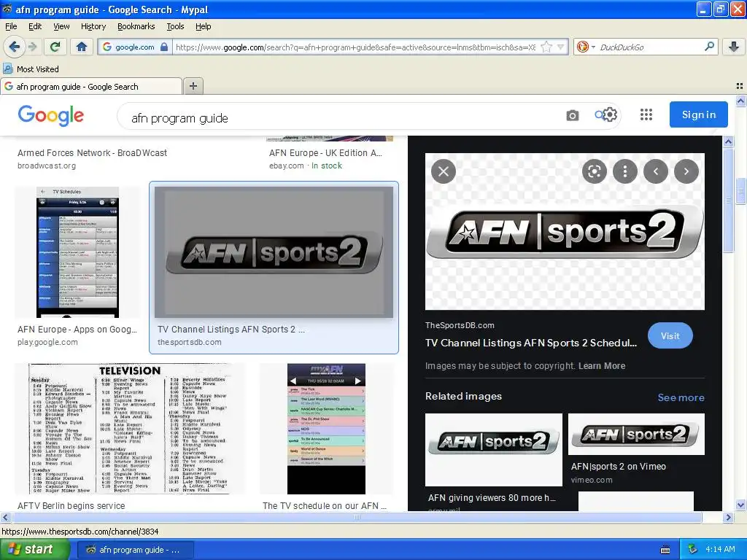Go to the Google logo homepage

(x=51, y=116)
